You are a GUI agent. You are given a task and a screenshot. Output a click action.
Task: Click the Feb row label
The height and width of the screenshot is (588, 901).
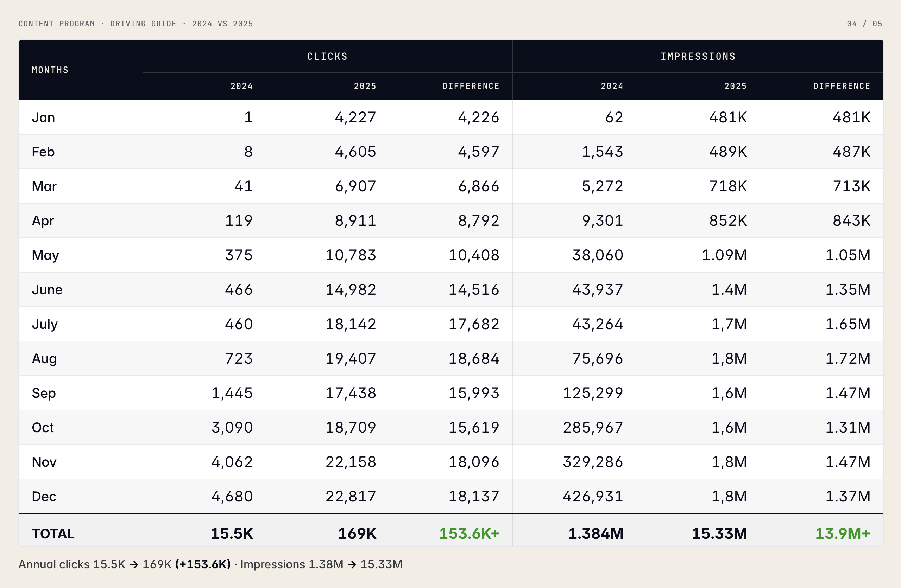click(43, 152)
